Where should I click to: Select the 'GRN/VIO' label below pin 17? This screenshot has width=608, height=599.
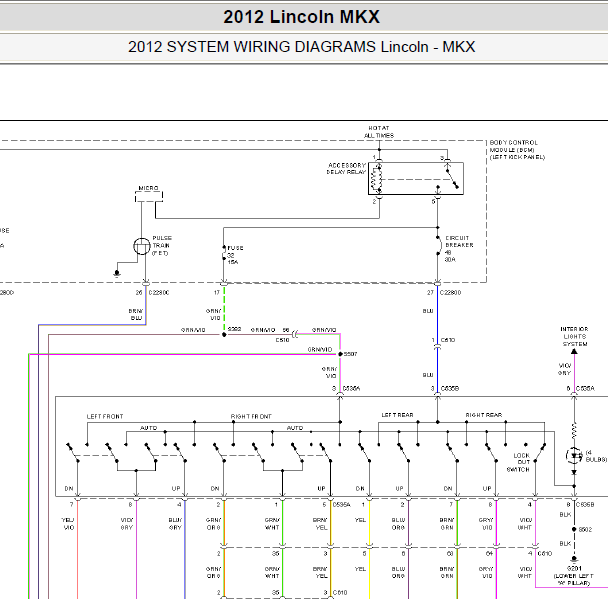click(214, 314)
